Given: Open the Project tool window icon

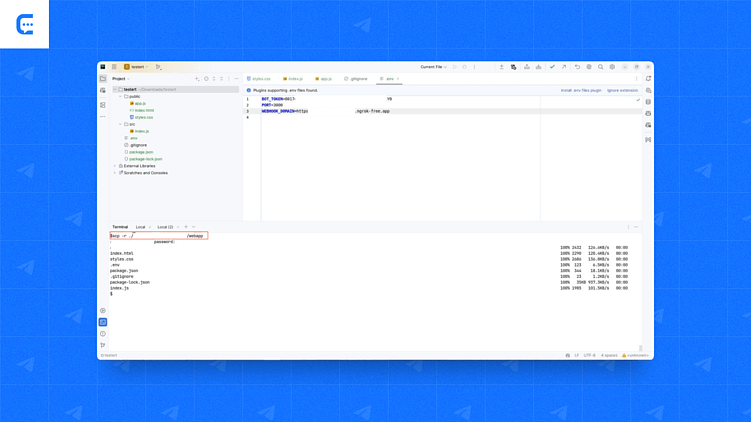Looking at the screenshot, I should point(103,79).
